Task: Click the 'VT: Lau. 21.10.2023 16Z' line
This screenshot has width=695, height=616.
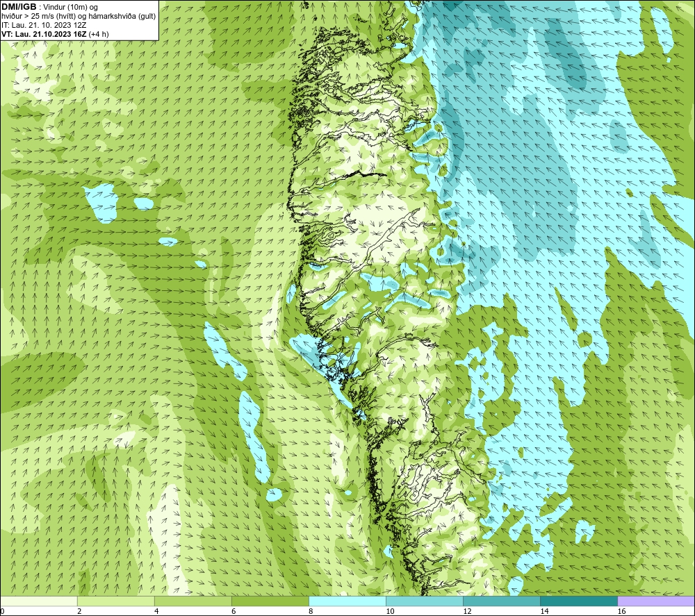Action: pos(55,34)
